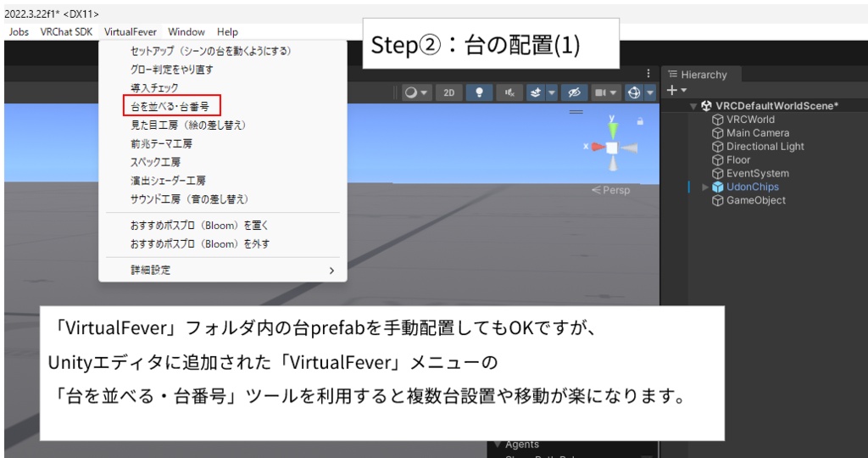Expand the 詳細設定 submenu chevron arrow
The height and width of the screenshot is (458, 868).
click(x=331, y=271)
